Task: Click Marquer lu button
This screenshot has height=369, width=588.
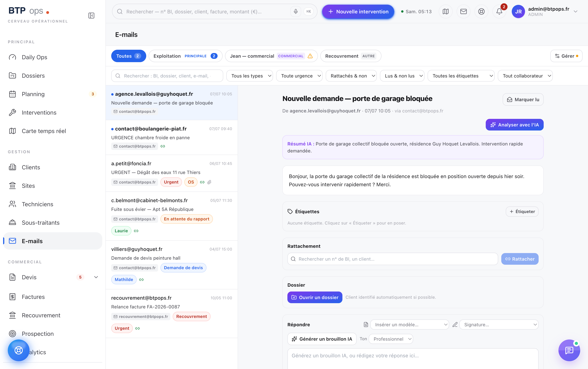Action: [x=523, y=99]
